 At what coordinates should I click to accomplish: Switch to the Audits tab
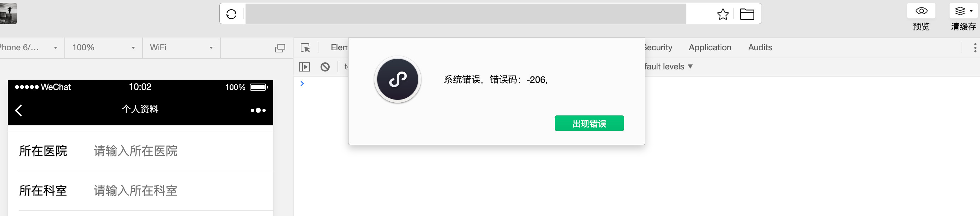coord(760,47)
